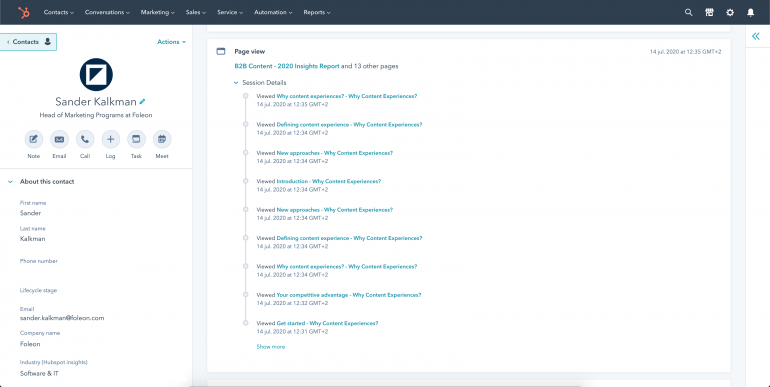Viewport: 770px width, 387px height.
Task: Open the first New approaches link
Action: coord(334,153)
